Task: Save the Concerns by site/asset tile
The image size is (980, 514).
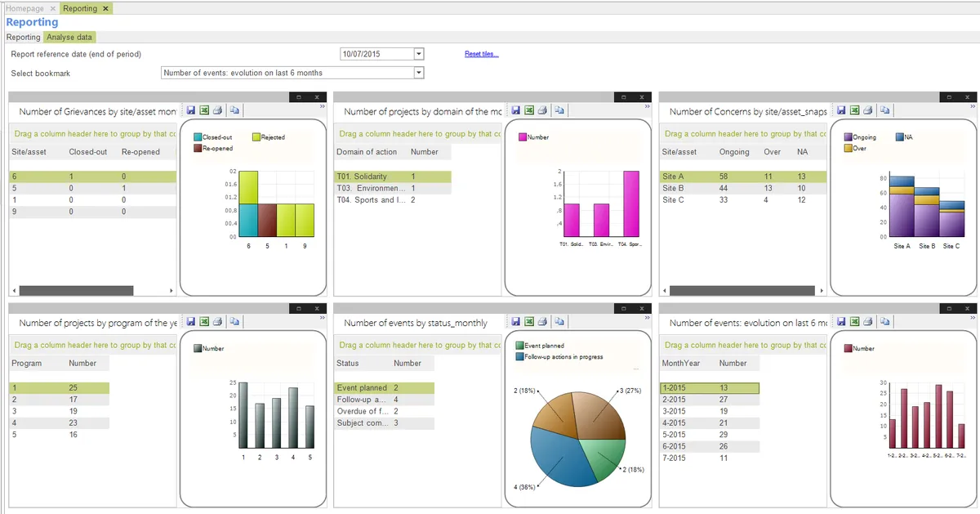Action: 840,110
